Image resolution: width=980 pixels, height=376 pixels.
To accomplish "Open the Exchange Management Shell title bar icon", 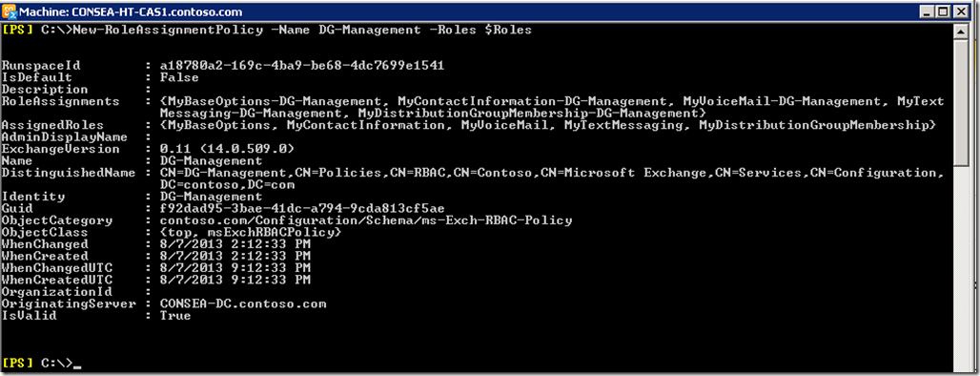I will click(x=10, y=11).
